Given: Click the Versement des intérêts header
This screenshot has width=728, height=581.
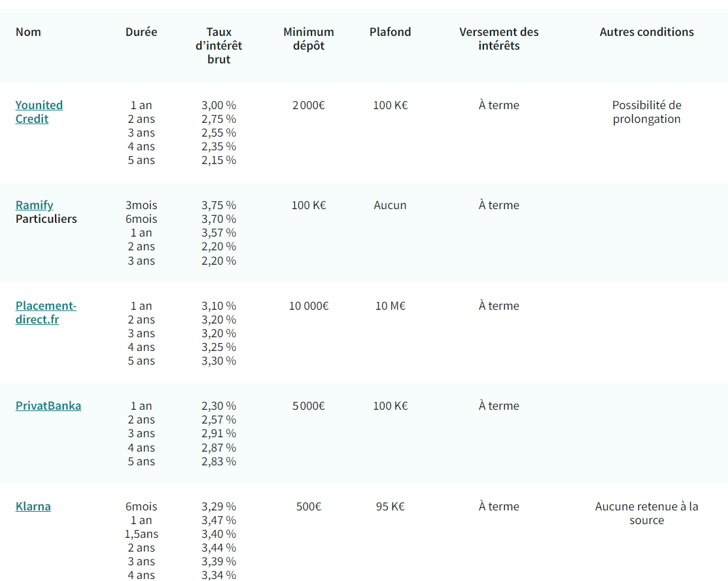Looking at the screenshot, I should [x=499, y=39].
